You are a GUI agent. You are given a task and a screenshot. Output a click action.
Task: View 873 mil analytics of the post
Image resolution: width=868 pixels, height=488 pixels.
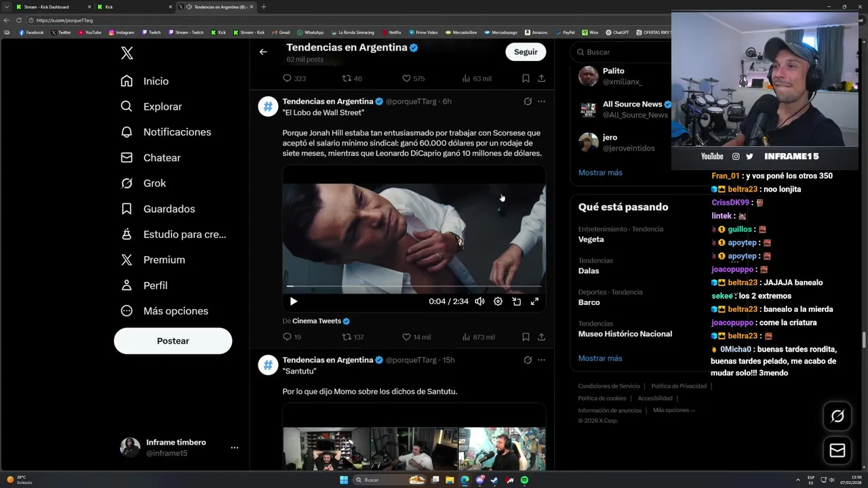tap(478, 337)
